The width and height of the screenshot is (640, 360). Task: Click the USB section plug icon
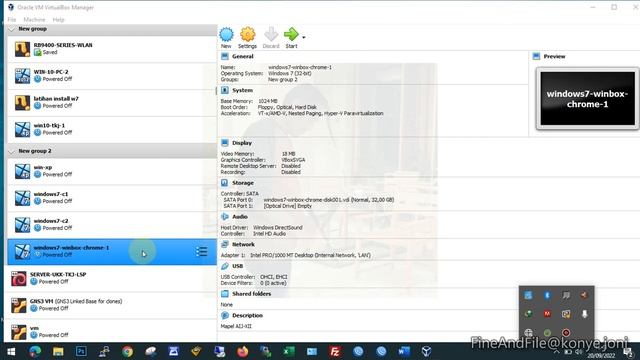(224, 266)
